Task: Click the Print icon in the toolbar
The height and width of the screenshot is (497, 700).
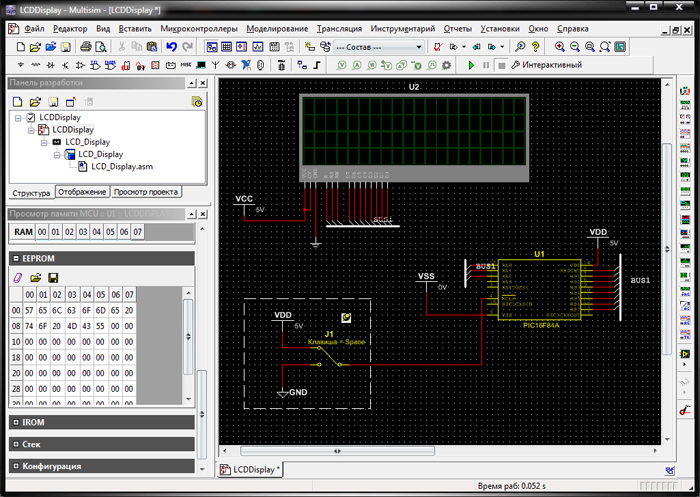Action: pyautogui.click(x=86, y=46)
